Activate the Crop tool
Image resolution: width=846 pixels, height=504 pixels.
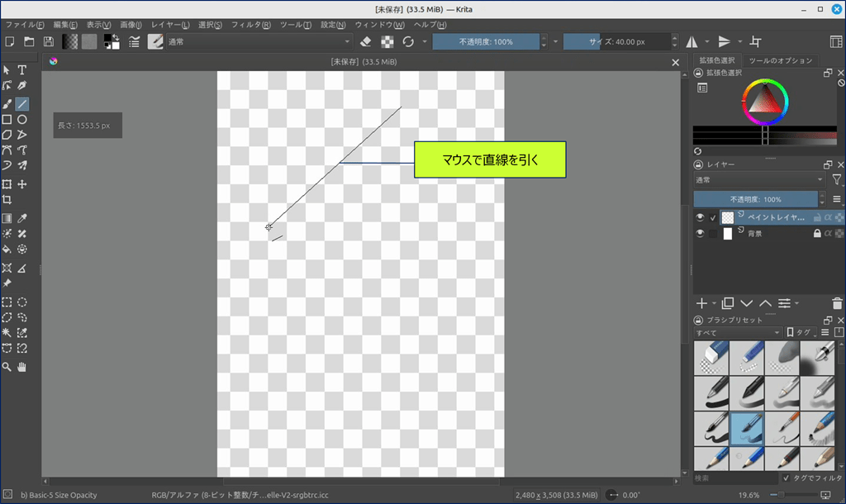tap(7, 200)
